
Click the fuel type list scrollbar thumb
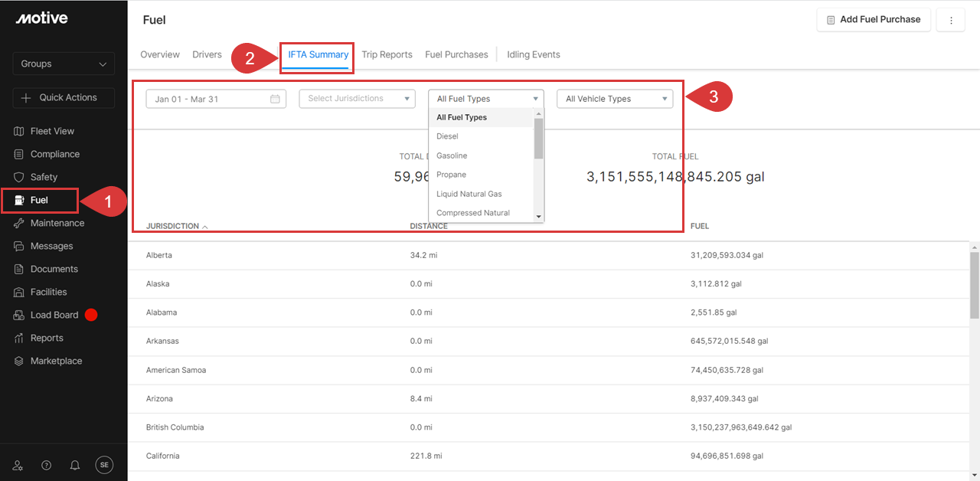click(538, 138)
